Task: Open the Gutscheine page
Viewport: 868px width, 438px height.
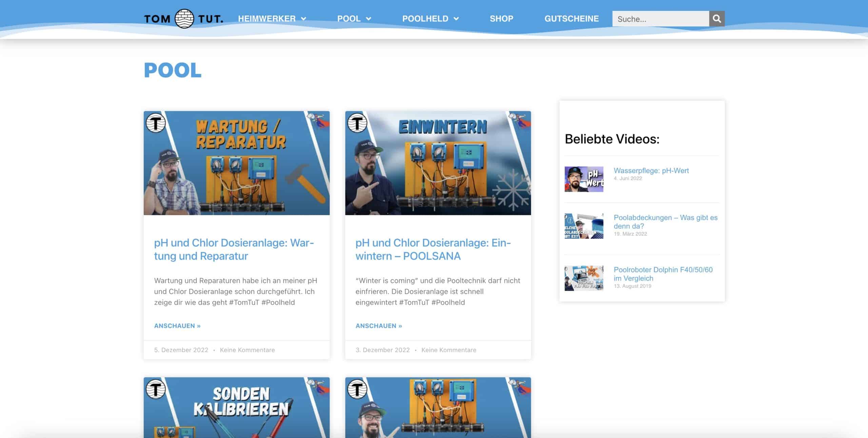Action: [572, 19]
